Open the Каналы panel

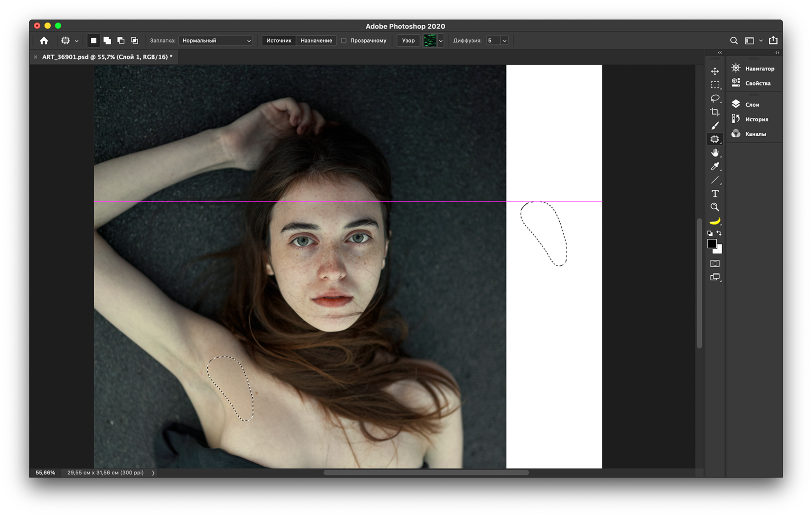[x=749, y=134]
